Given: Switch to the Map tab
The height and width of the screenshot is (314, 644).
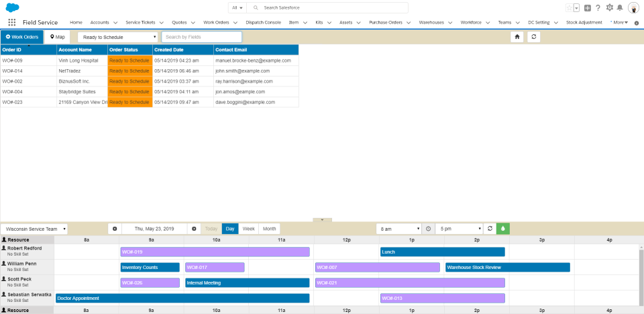Looking at the screenshot, I should [x=58, y=37].
